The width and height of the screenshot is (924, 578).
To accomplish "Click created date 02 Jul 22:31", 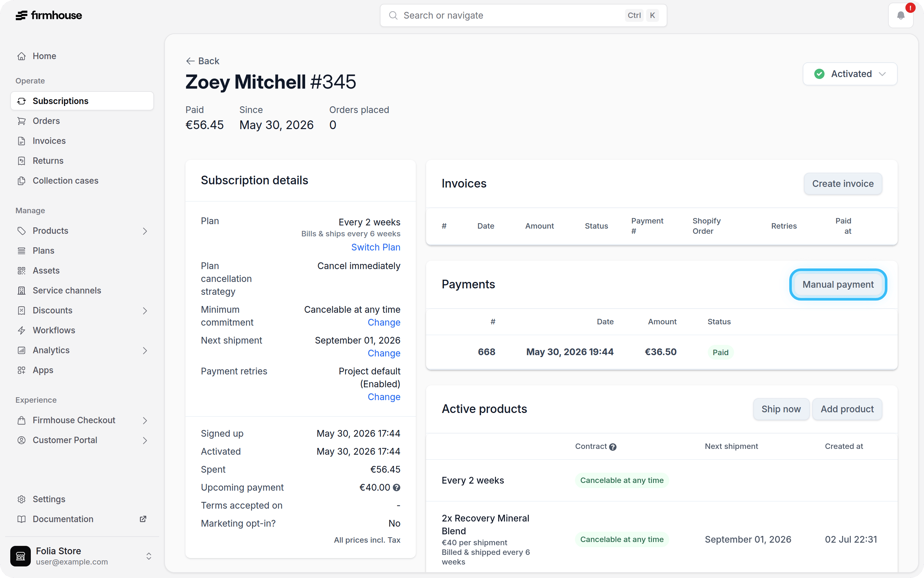I will click(x=851, y=539).
